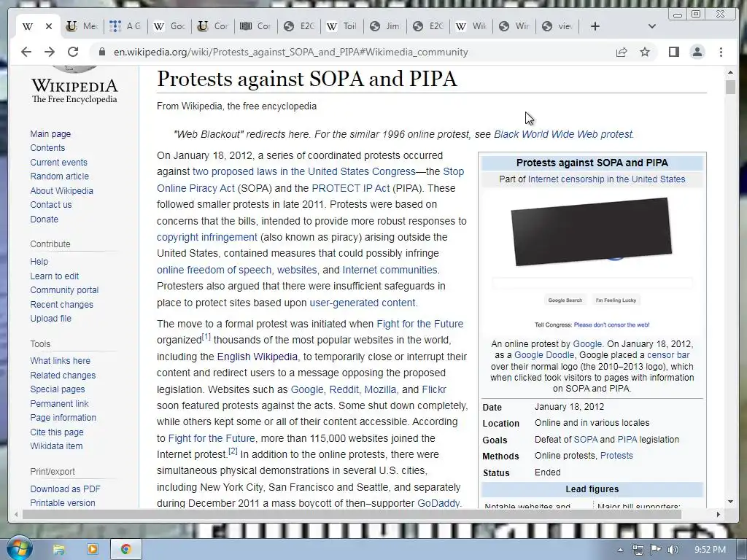
Task: Open Wikidata item link
Action: pyautogui.click(x=56, y=446)
